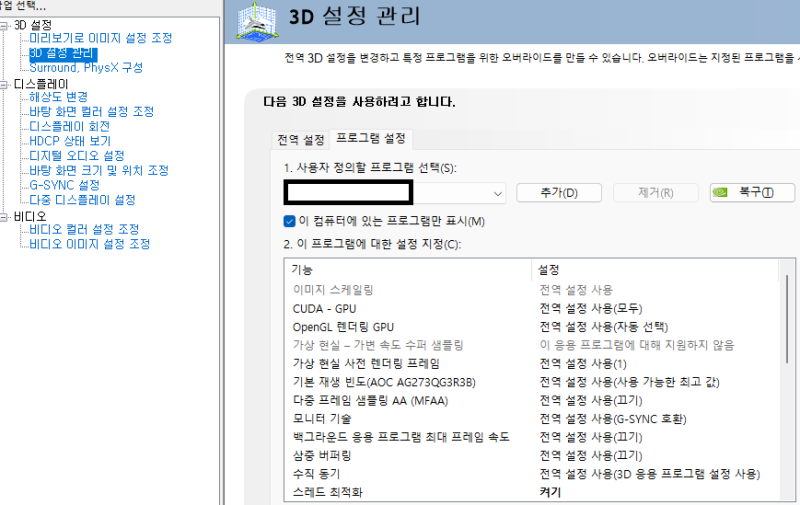
Task: Open Surround, PhysX 구성 page
Action: pos(86,67)
